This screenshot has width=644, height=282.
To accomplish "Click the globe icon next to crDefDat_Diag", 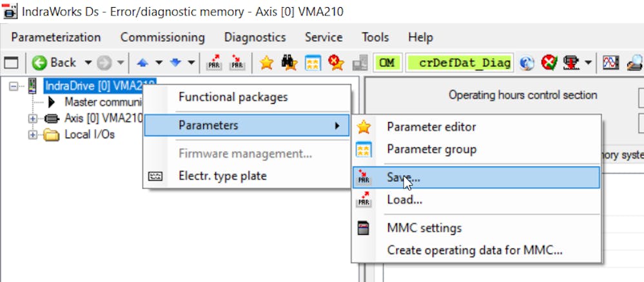I will 527,63.
